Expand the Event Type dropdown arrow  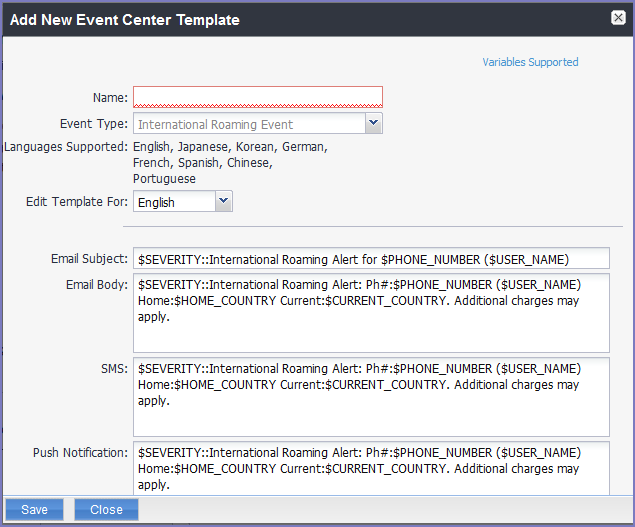[373, 123]
